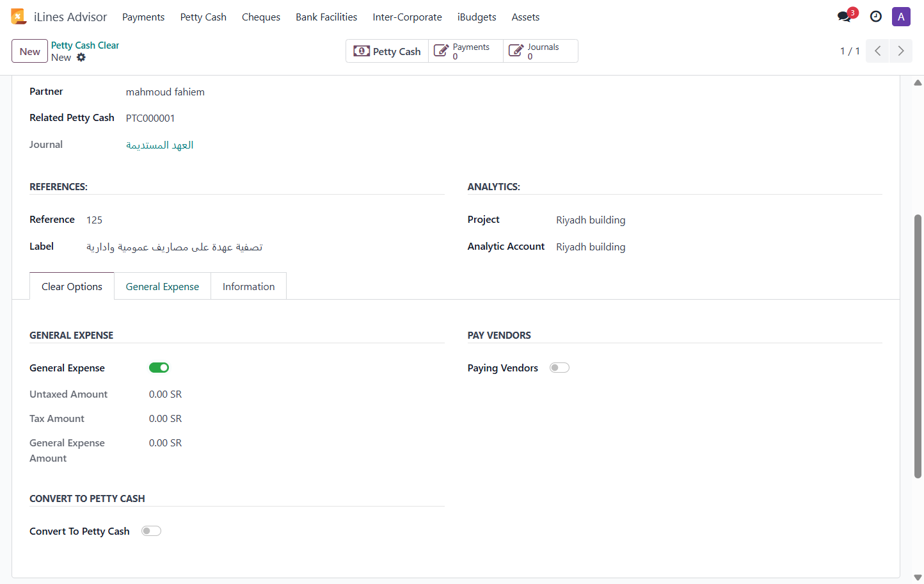Click the Petty Cash Clear breadcrumb link
The height and width of the screenshot is (584, 924).
click(x=85, y=45)
